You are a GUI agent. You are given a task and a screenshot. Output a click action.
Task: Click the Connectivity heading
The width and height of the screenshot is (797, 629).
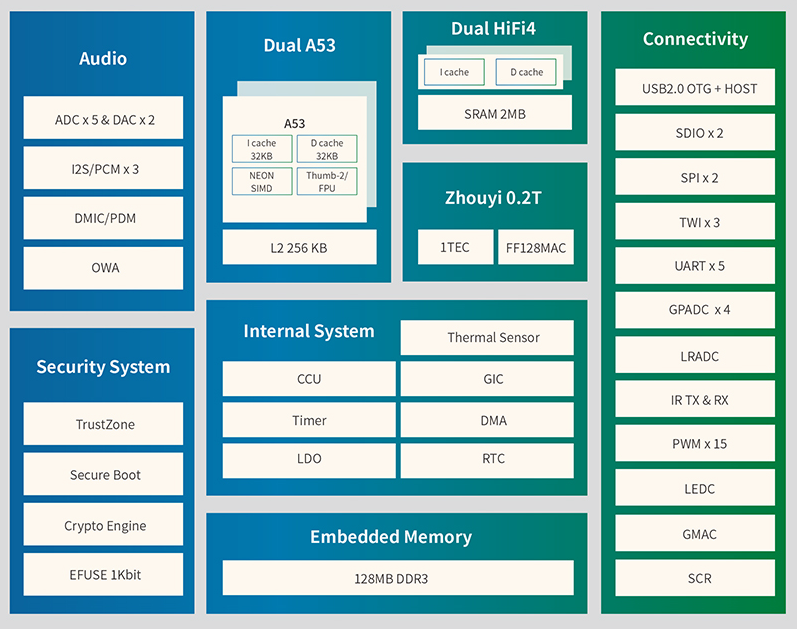tap(695, 39)
